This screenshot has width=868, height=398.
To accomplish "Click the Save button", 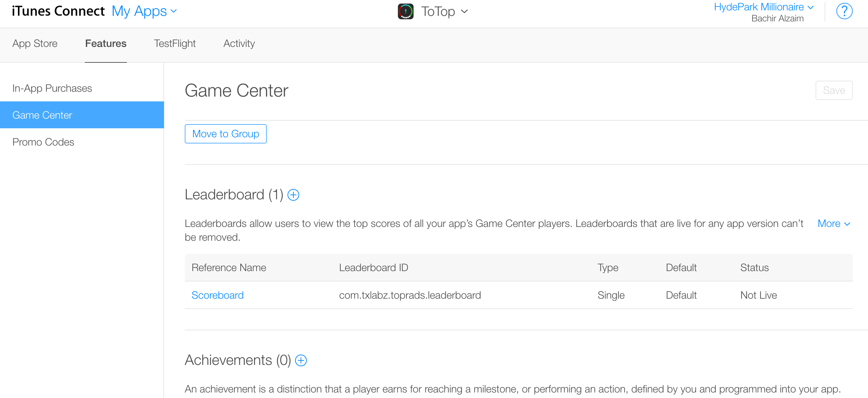I will [x=834, y=90].
